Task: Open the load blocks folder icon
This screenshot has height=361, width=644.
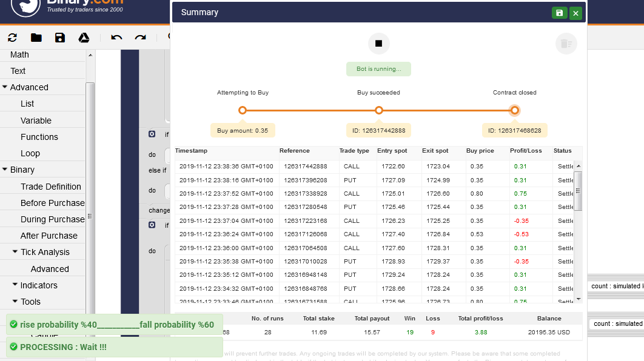Action: coord(36,38)
